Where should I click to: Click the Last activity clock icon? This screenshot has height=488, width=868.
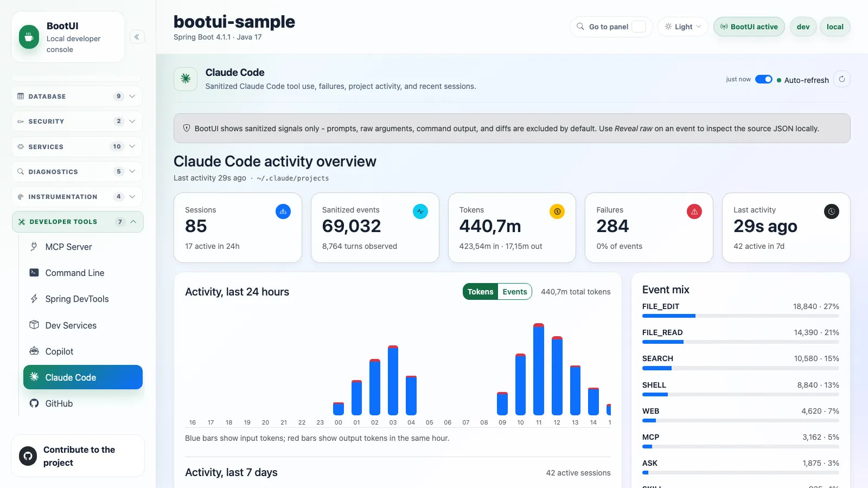[x=832, y=211]
